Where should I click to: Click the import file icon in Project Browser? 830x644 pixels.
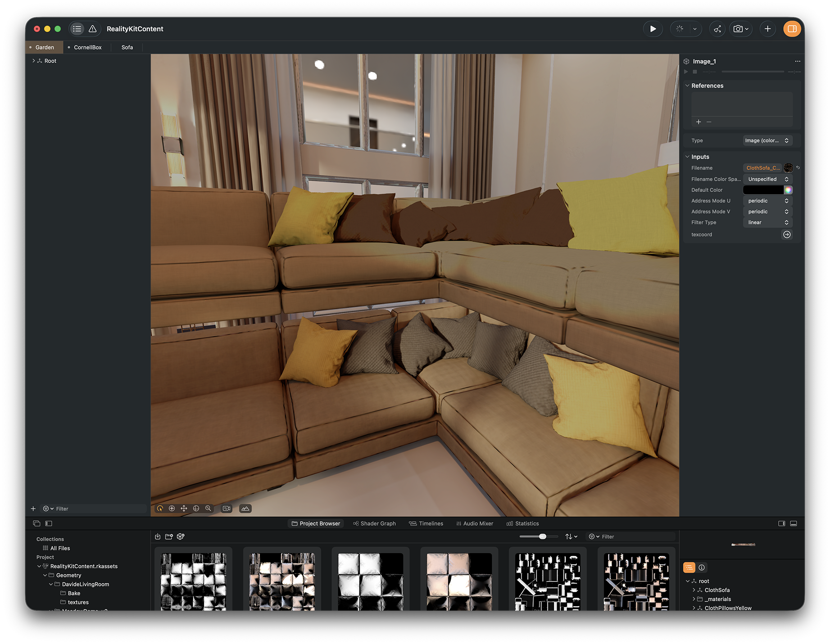click(158, 536)
